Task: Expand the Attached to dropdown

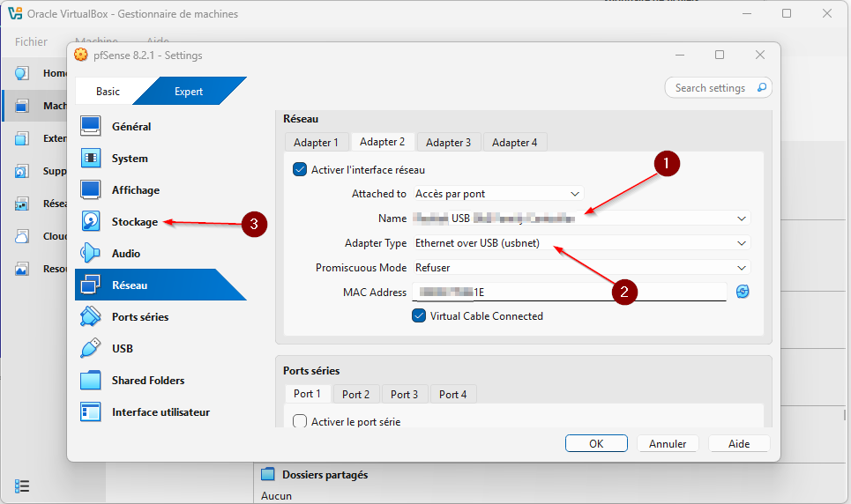Action: pos(498,194)
